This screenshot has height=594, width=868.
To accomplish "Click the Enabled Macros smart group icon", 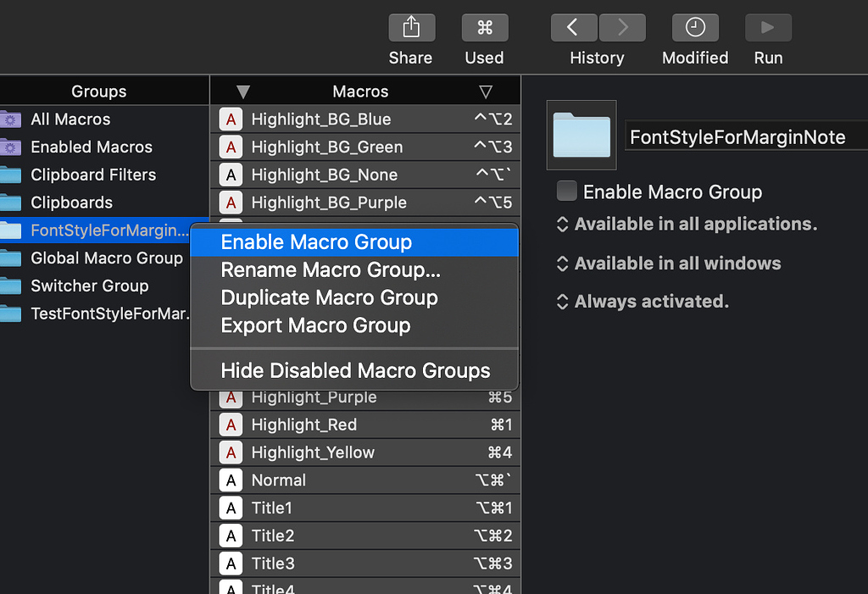I will pyautogui.click(x=11, y=147).
